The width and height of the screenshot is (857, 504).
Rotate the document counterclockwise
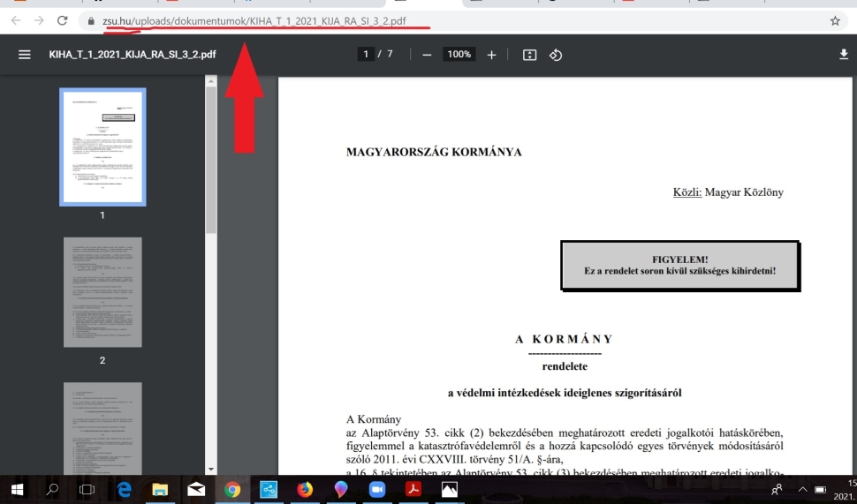coord(556,55)
